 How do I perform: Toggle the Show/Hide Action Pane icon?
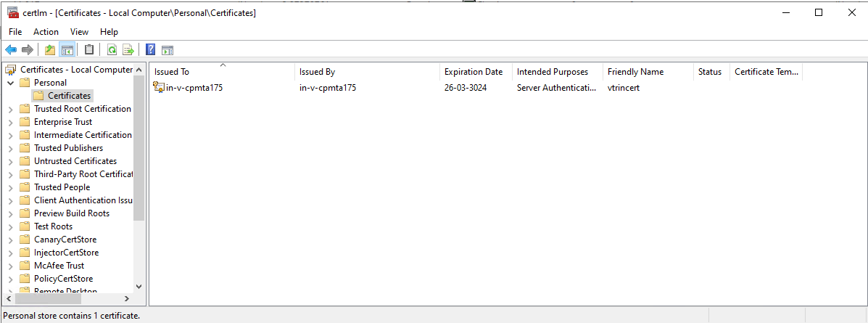[x=168, y=50]
